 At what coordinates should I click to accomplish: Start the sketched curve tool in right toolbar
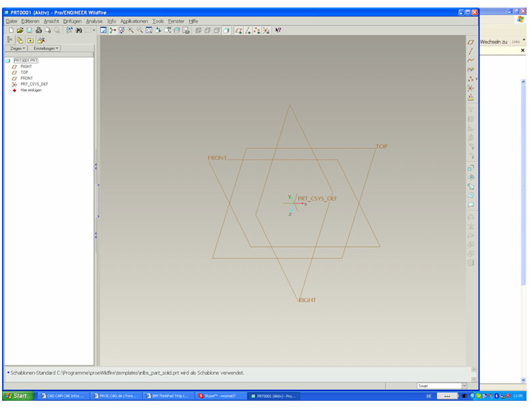click(471, 70)
